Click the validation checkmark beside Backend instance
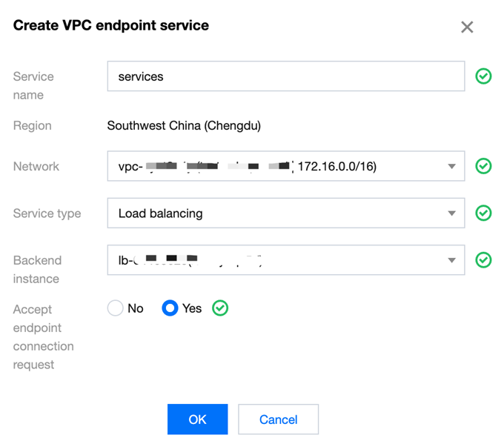 point(483,260)
